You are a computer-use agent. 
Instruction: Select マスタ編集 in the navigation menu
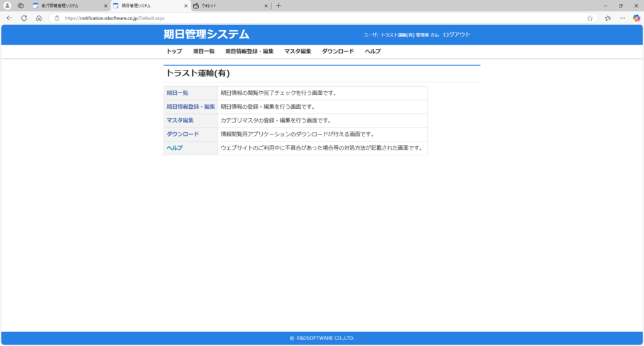tap(297, 52)
